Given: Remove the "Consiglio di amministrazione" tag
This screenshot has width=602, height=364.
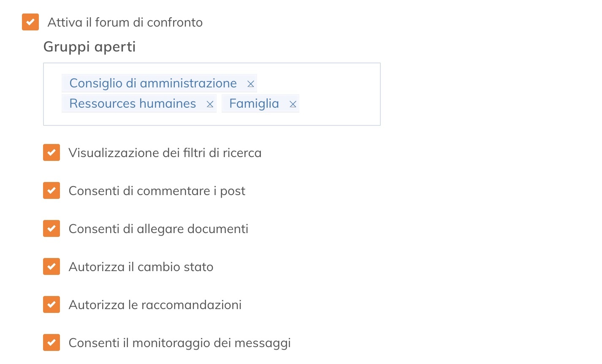Looking at the screenshot, I should click(x=251, y=83).
